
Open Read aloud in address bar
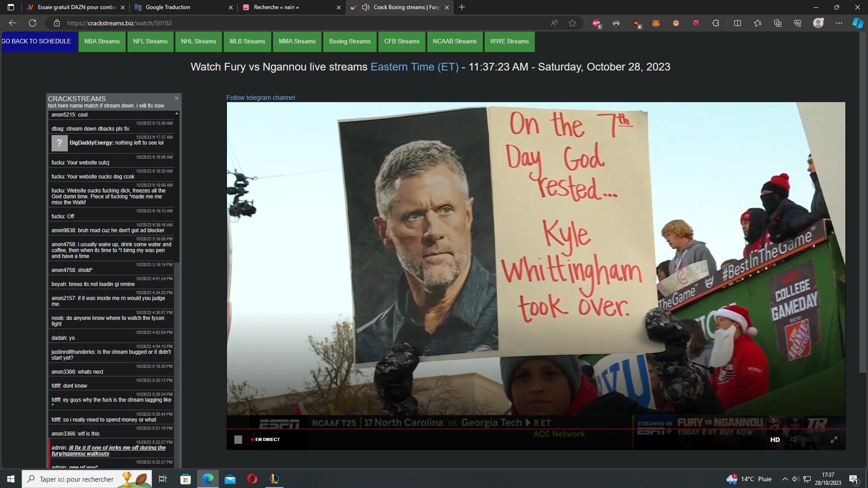[x=554, y=23]
